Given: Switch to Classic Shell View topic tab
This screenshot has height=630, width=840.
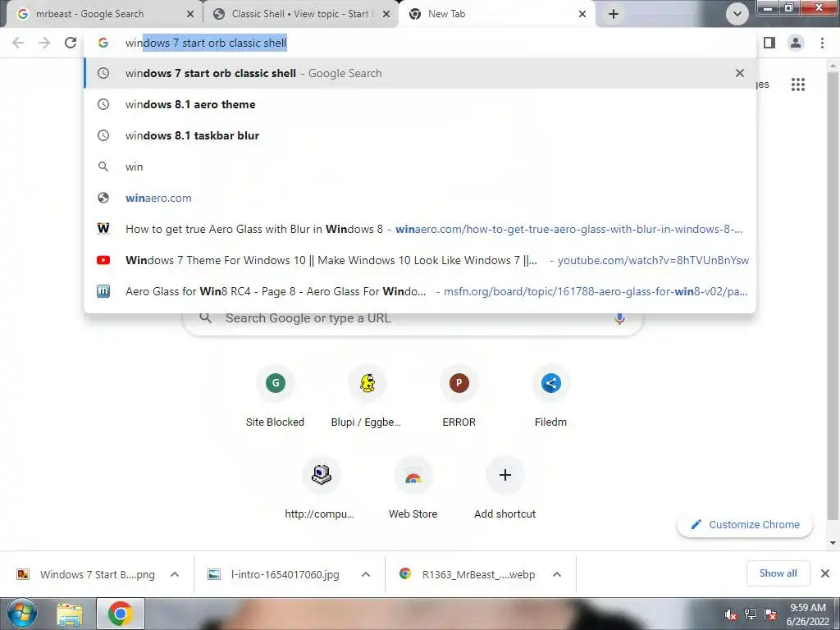Looking at the screenshot, I should (300, 15).
